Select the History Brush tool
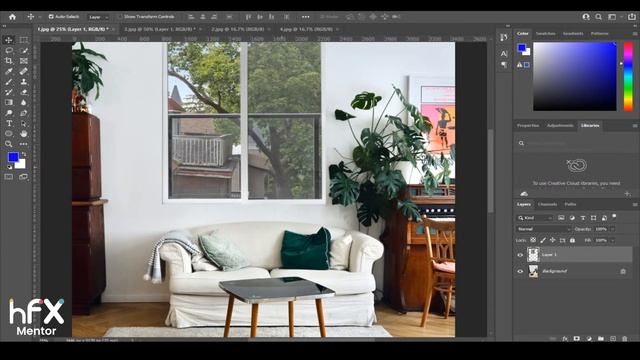 tap(9, 92)
